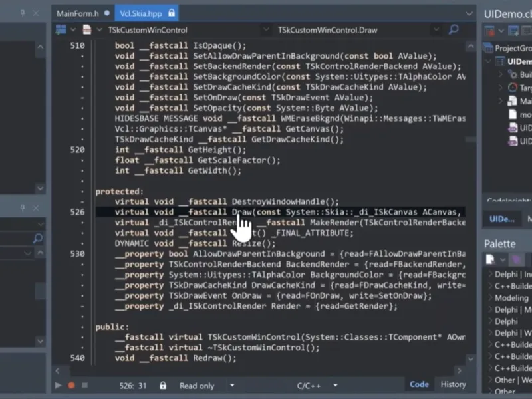Click the Build Configurations gear icon
Image resolution: width=532 pixels, height=399 pixels.
pos(513,74)
